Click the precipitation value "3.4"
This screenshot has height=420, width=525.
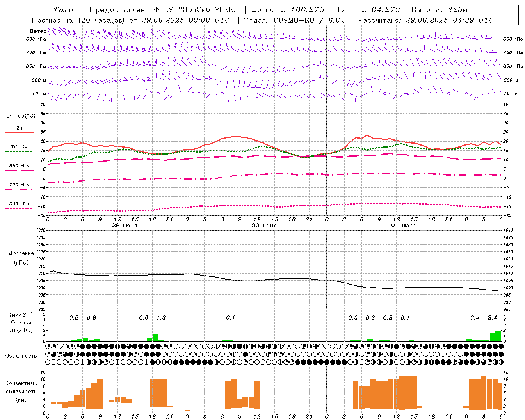[x=492, y=318]
